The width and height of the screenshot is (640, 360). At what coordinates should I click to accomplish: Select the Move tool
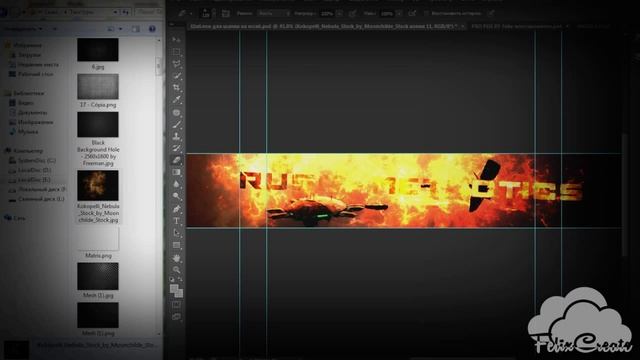[176, 40]
